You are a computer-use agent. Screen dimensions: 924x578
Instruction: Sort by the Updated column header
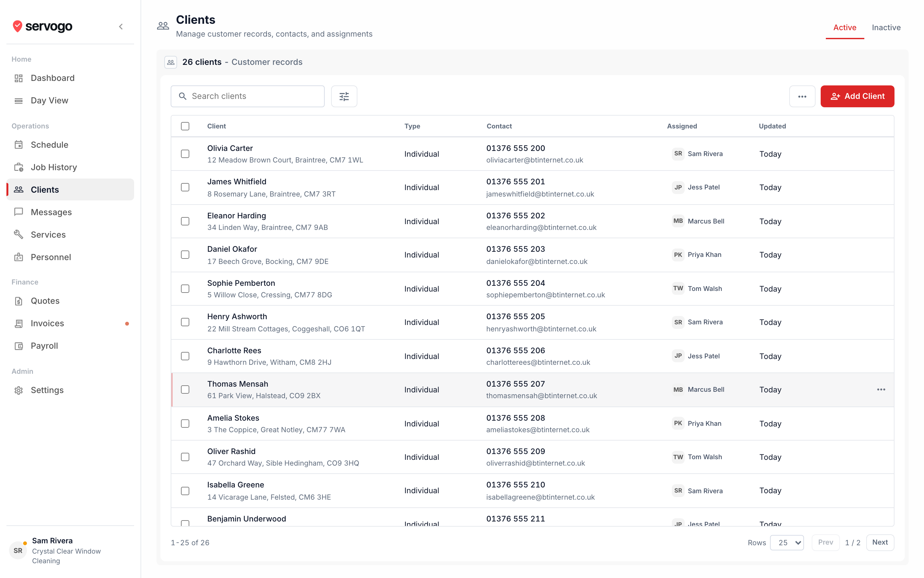point(772,126)
